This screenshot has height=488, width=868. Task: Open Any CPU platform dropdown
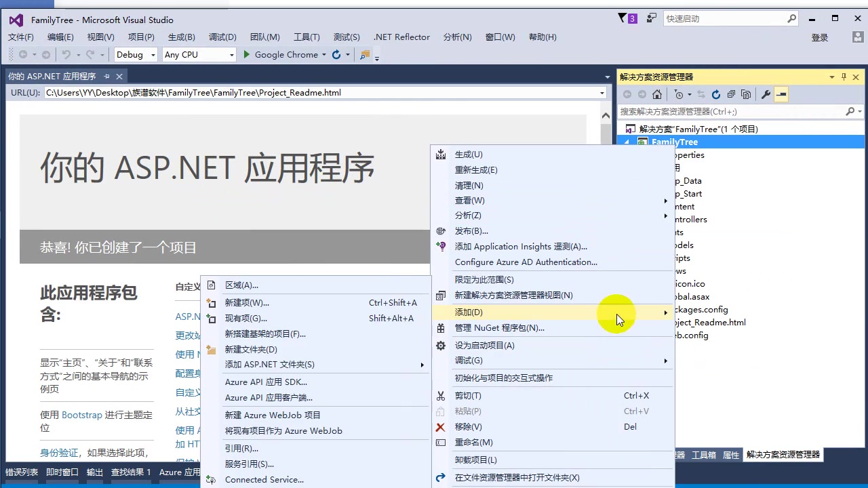click(x=231, y=55)
